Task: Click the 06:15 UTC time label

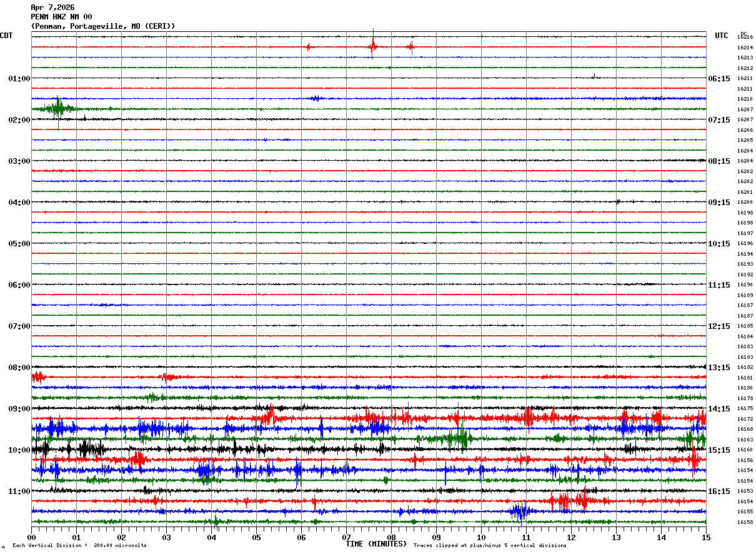Action: [719, 78]
